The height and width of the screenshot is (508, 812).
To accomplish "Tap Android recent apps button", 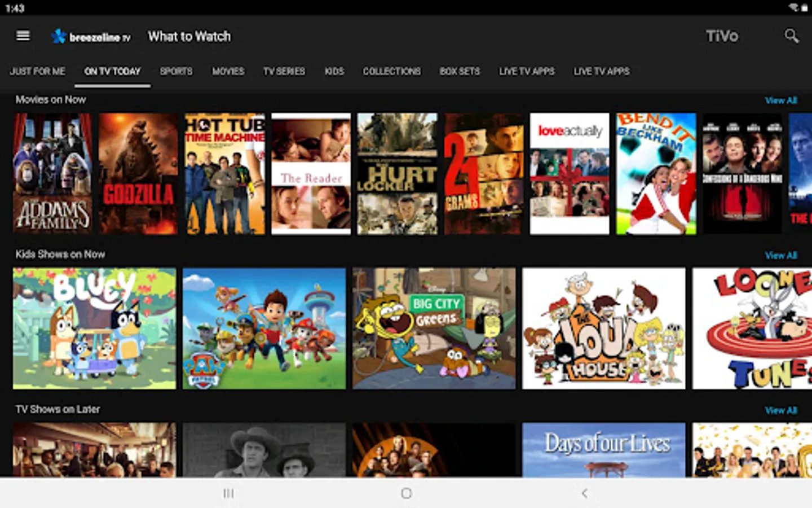I will (x=228, y=493).
